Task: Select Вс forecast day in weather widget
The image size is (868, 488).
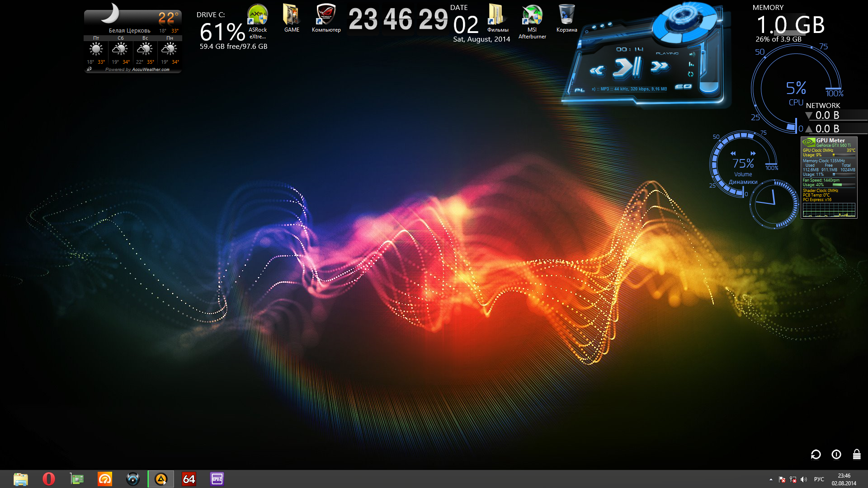Action: click(145, 50)
